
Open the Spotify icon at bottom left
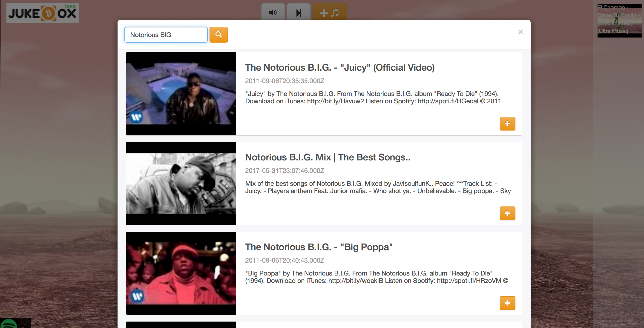[x=9, y=323]
